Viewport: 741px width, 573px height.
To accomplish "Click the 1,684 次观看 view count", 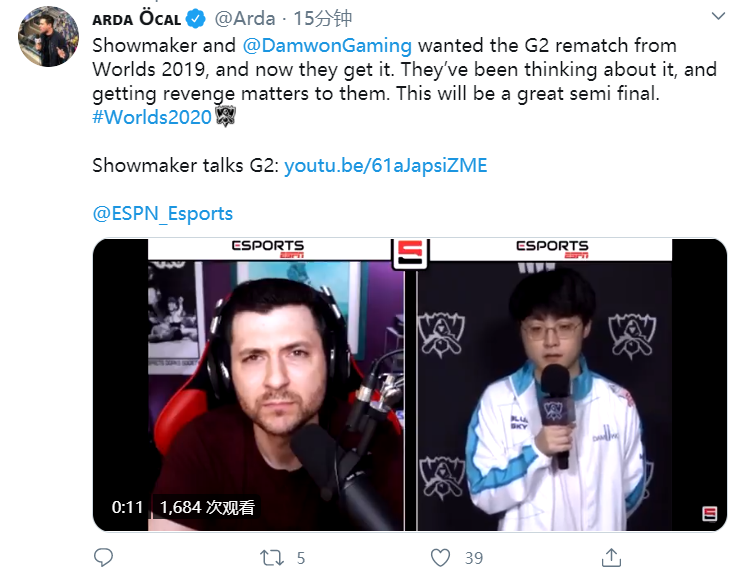I will (207, 507).
